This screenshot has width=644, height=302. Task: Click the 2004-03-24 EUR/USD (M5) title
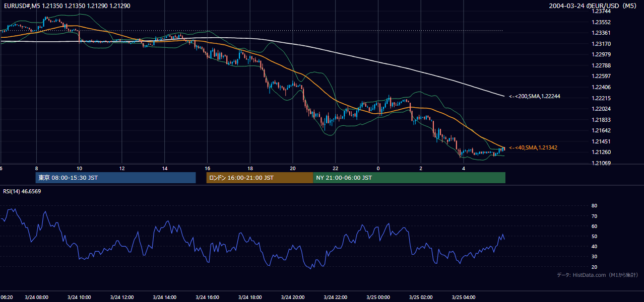tap(593, 6)
